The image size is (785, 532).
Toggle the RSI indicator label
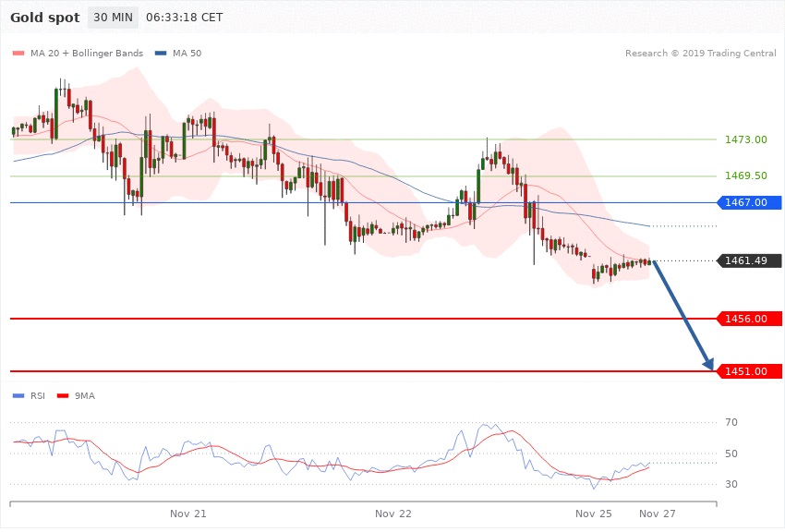coord(38,396)
